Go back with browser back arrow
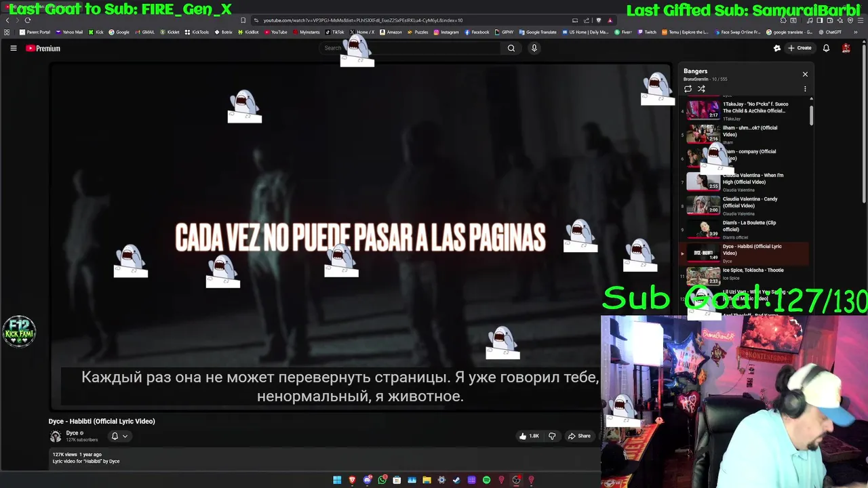This screenshot has height=488, width=868. (7, 20)
